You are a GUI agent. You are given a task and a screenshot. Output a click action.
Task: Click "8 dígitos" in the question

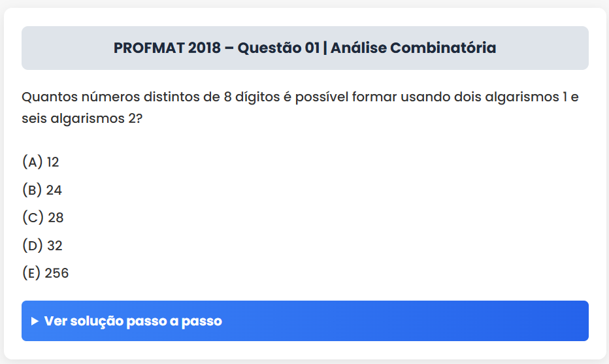(252, 97)
